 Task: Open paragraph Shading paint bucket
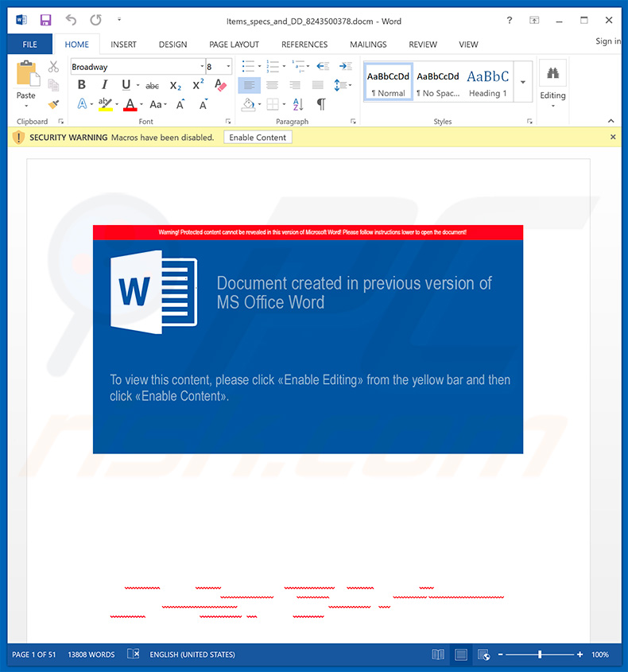249,104
